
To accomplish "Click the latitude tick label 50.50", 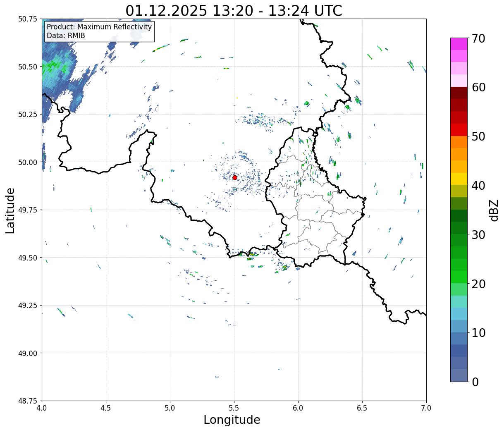I will point(28,67).
